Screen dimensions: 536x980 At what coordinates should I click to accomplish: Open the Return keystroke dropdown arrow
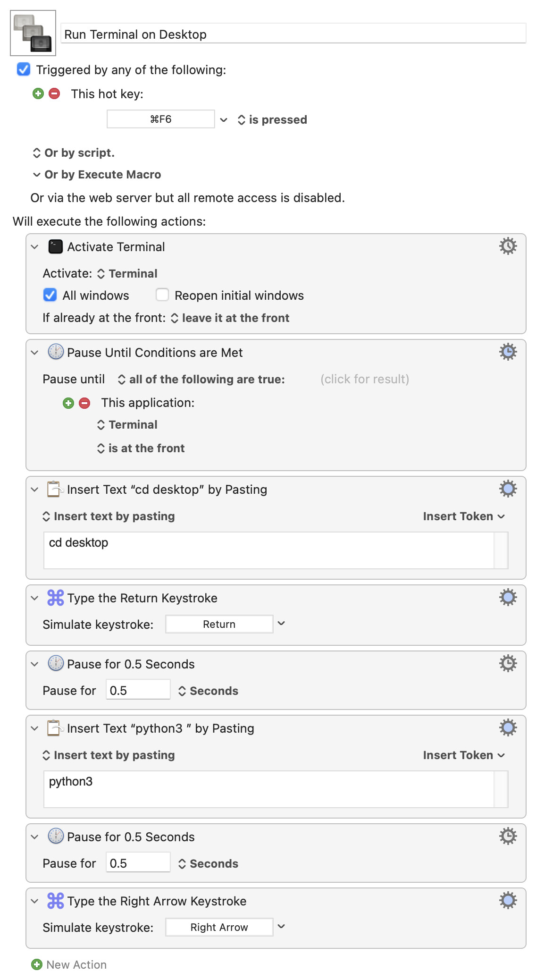click(x=282, y=624)
